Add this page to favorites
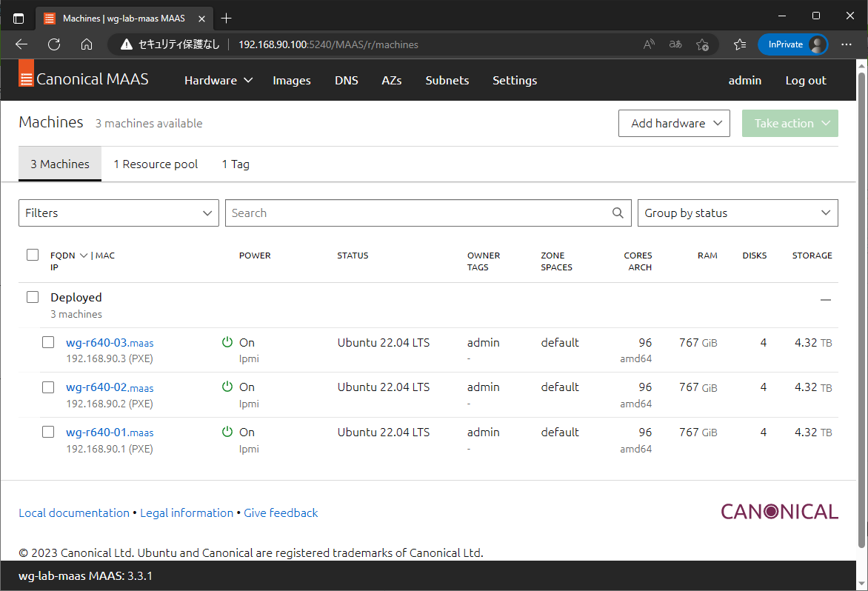The image size is (868, 591). [703, 44]
